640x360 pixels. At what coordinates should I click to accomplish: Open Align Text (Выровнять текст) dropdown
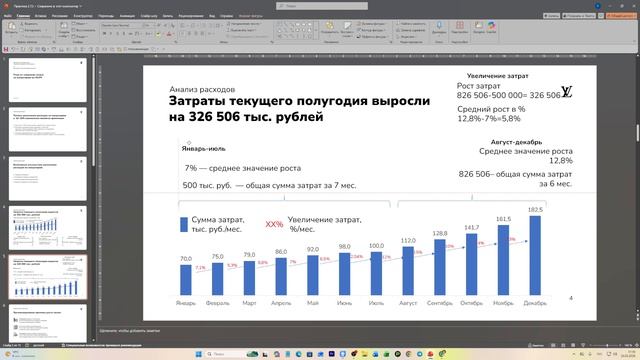point(242,30)
